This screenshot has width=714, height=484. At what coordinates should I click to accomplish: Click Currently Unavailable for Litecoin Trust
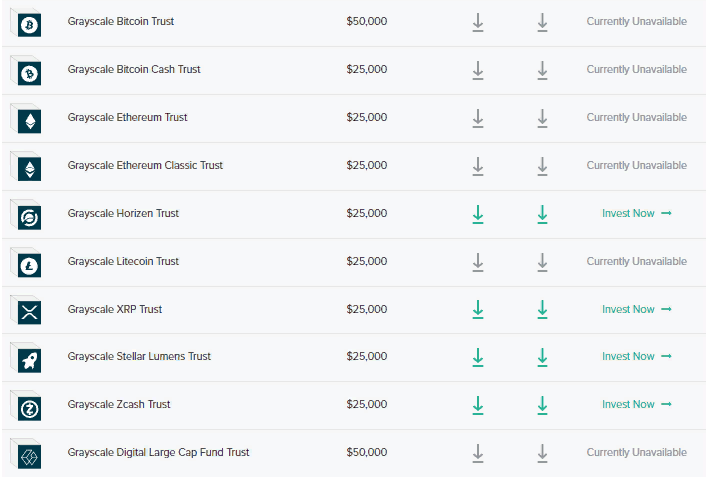pos(636,261)
